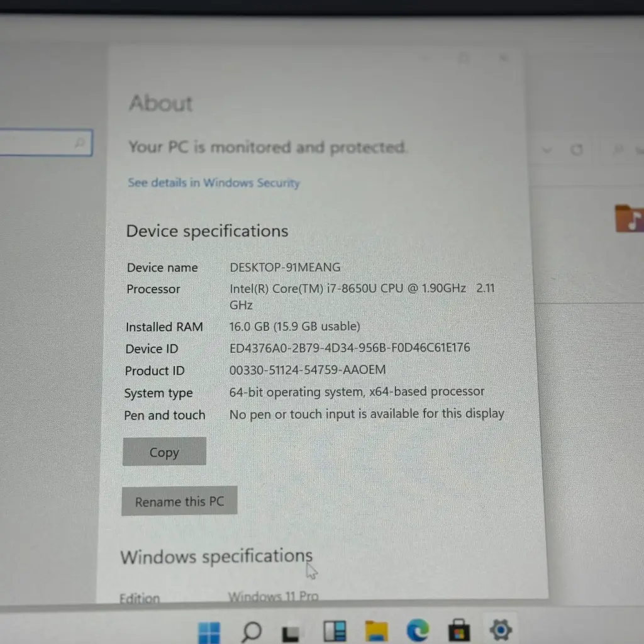Viewport: 644px width, 644px height.
Task: Click the Device name label
Action: click(162, 268)
